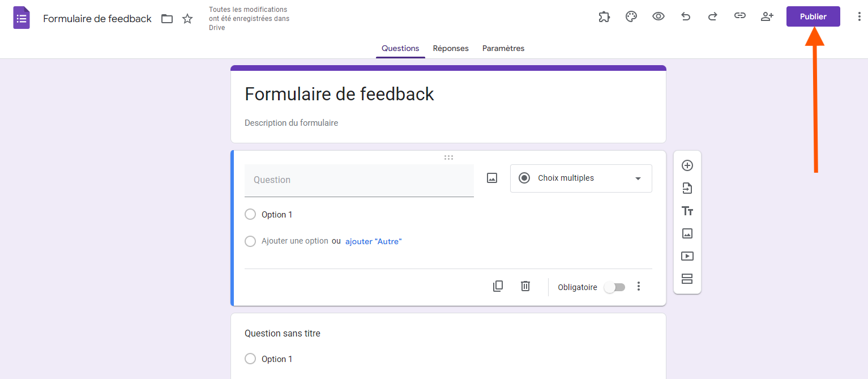Open question more options three dots
The image size is (868, 379).
click(639, 286)
